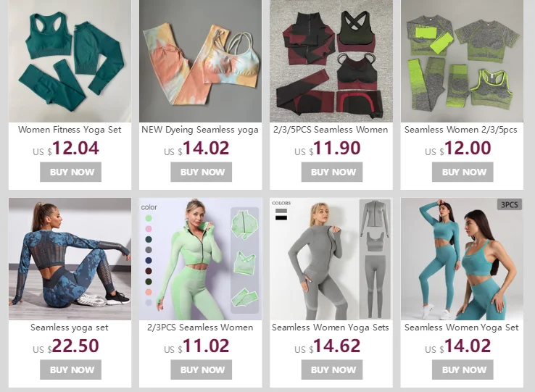Click the NEW Dyeing Seamless yoga title

[x=200, y=130]
